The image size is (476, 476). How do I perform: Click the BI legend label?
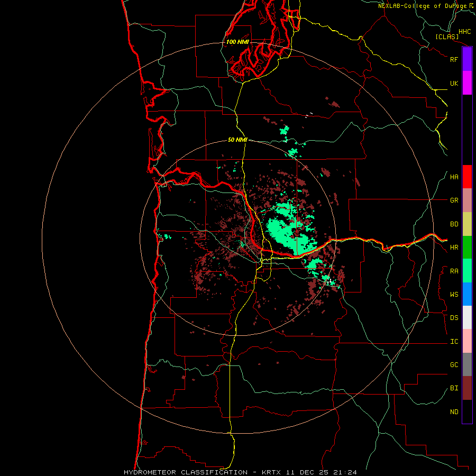coord(454,388)
